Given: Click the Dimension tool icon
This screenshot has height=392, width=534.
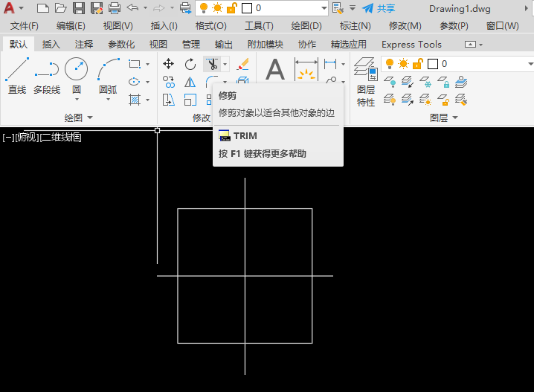Looking at the screenshot, I should coord(306,69).
